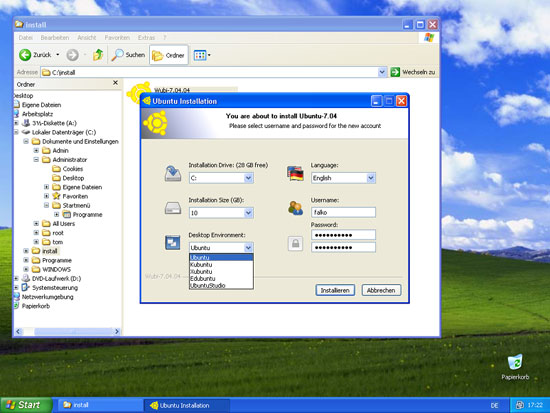Click the Abbrechen button

(x=381, y=290)
